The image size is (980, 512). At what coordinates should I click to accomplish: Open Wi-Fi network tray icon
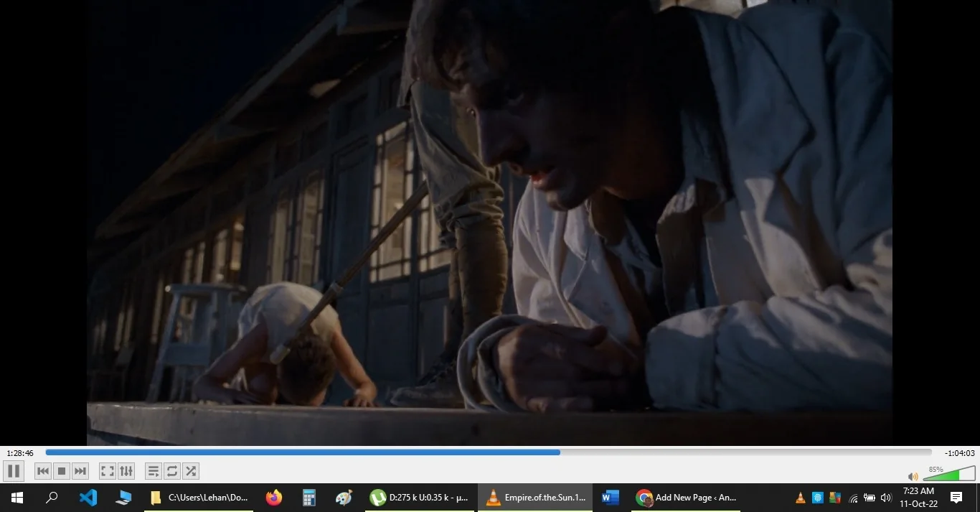(x=854, y=498)
